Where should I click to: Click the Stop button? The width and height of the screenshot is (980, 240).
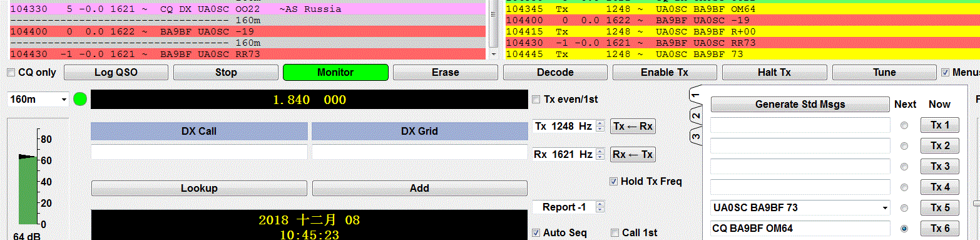tap(226, 72)
